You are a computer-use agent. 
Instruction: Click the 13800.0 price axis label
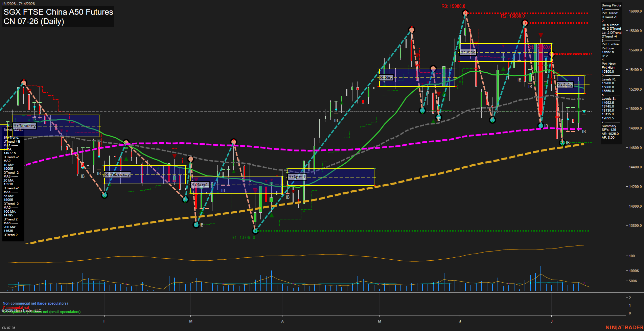[635, 226]
